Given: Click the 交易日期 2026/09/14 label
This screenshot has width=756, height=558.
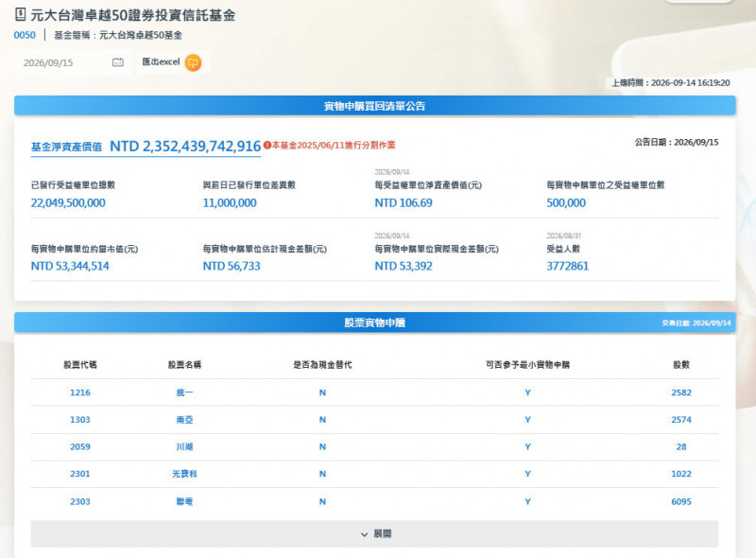Looking at the screenshot, I should pos(696,323).
